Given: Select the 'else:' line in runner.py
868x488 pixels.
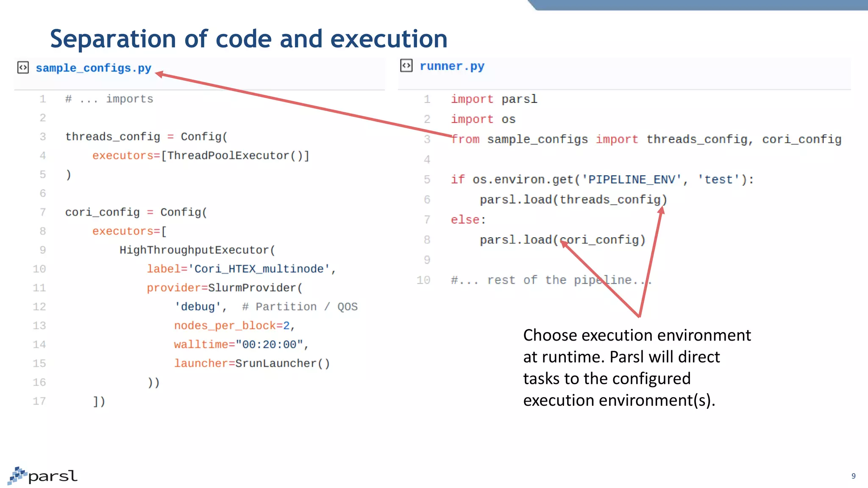Looking at the screenshot, I should point(468,220).
